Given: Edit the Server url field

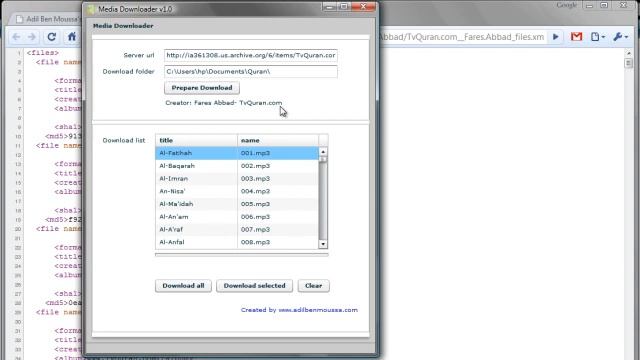Looking at the screenshot, I should point(251,55).
